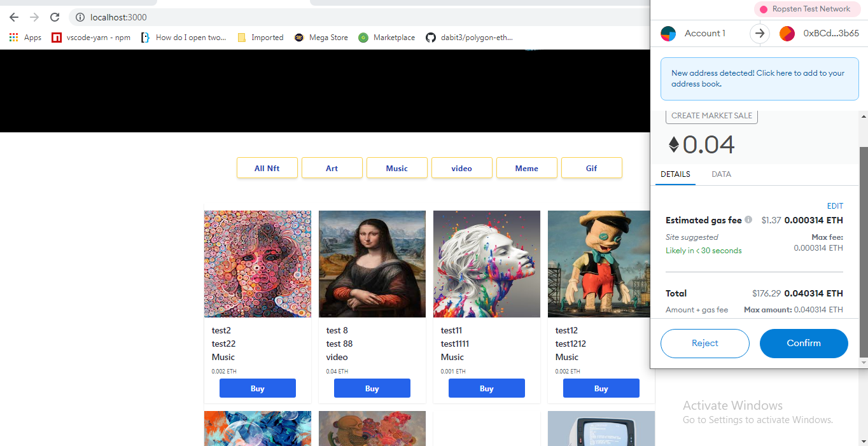This screenshot has height=446, width=868.
Task: Click the gas fee info icon
Action: [748, 220]
